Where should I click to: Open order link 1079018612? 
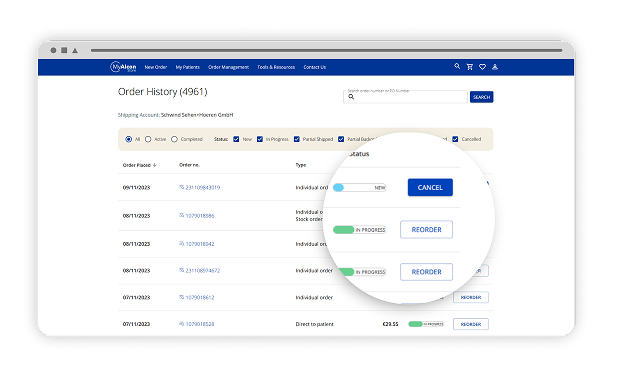pos(200,297)
